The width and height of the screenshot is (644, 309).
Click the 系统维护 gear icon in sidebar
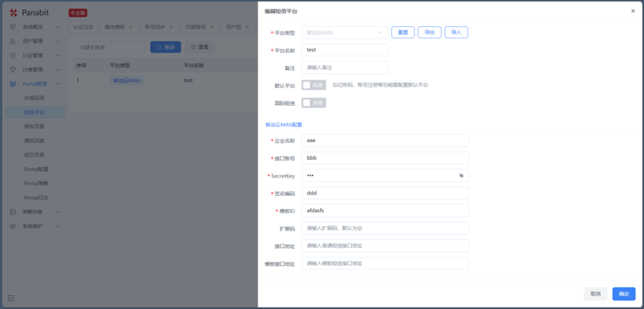pyautogui.click(x=13, y=226)
